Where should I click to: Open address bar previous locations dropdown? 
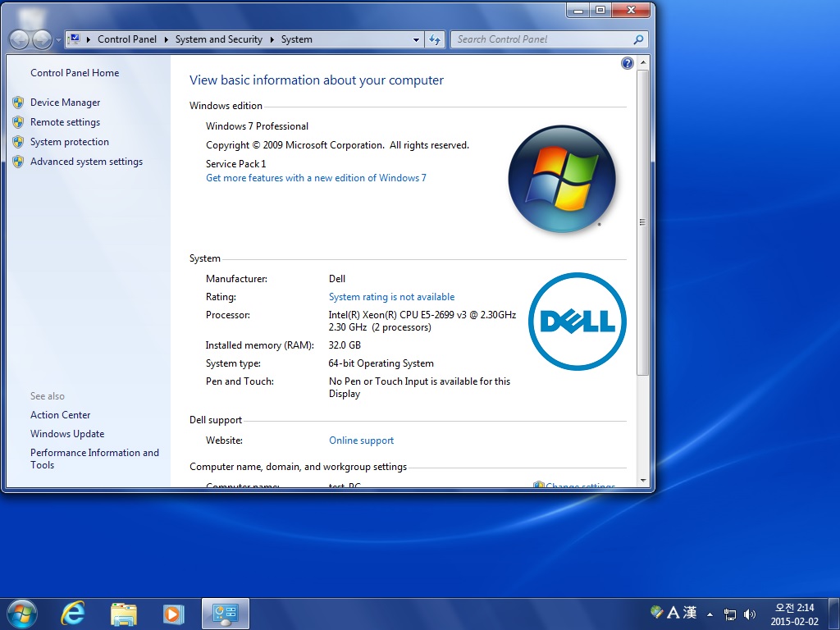[416, 39]
